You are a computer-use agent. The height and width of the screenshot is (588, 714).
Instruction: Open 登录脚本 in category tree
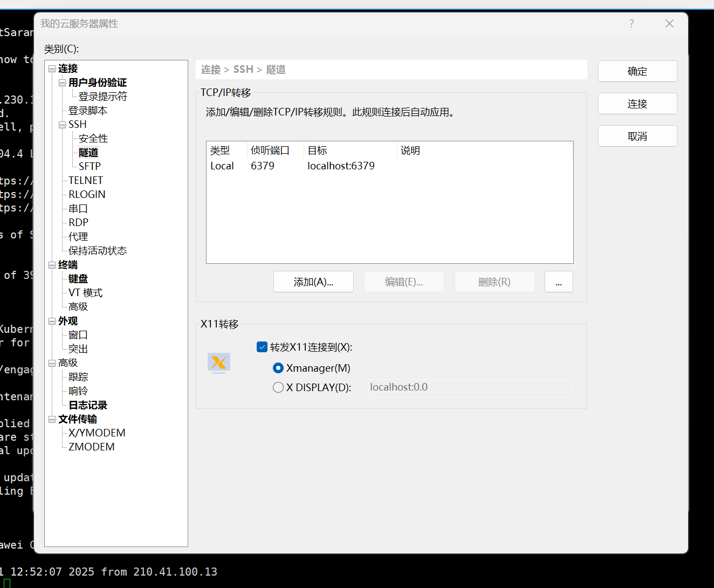pyautogui.click(x=88, y=111)
